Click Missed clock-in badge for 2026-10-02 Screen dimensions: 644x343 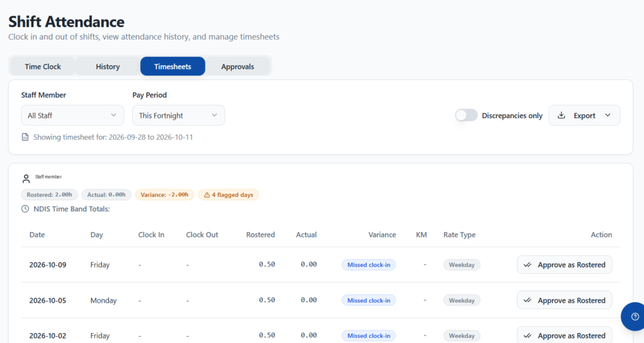[369, 335]
